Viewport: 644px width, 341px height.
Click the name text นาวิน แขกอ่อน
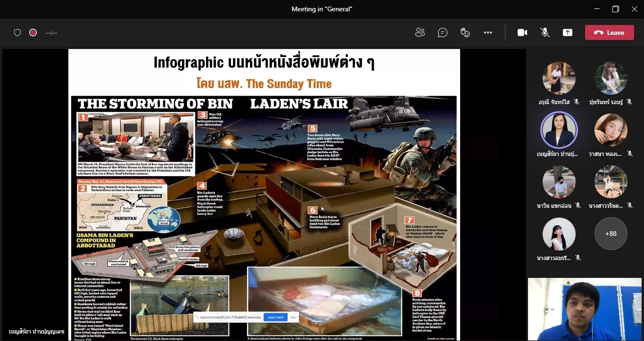(x=555, y=205)
